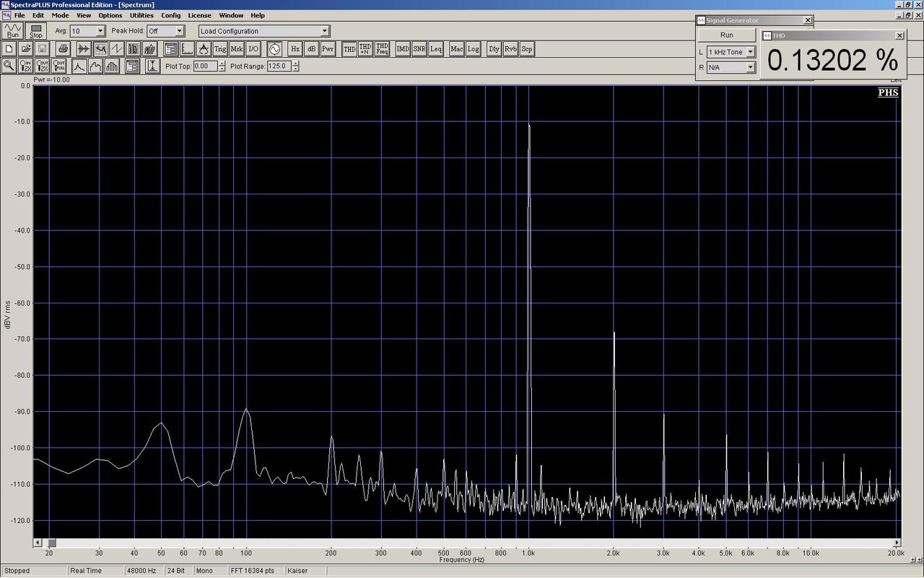Click the Zoom Out Full icon
The image size is (924, 578).
click(x=60, y=66)
